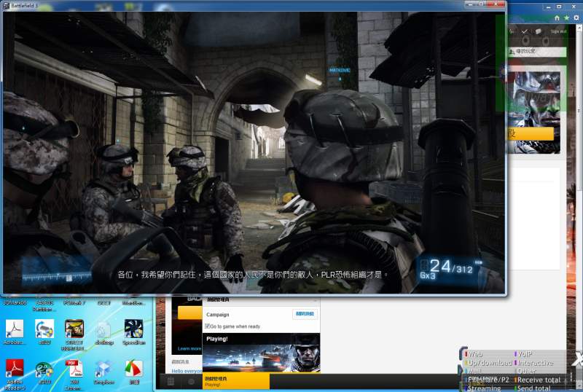Maximize the Battlefield 3 game window
The height and width of the screenshot is (392, 583).
pyautogui.click(x=481, y=4)
